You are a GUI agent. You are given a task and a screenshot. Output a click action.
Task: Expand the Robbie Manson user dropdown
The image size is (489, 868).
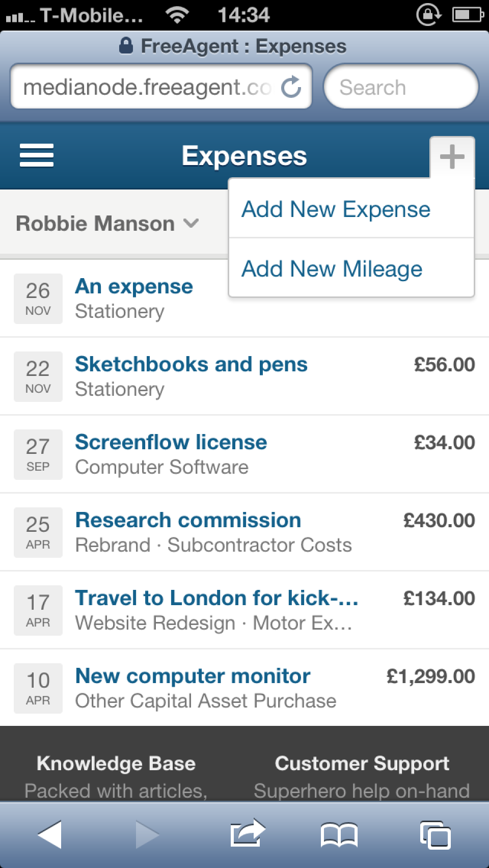pos(107,224)
